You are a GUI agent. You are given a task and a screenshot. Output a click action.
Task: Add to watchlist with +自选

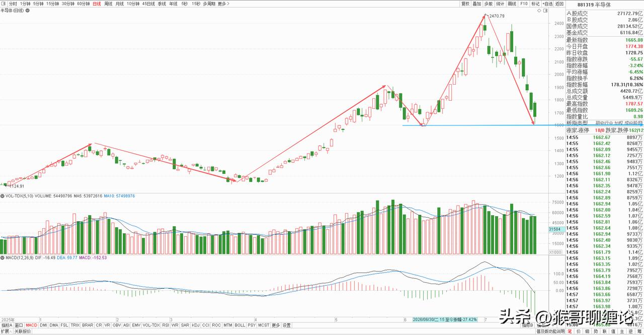pos(547,4)
